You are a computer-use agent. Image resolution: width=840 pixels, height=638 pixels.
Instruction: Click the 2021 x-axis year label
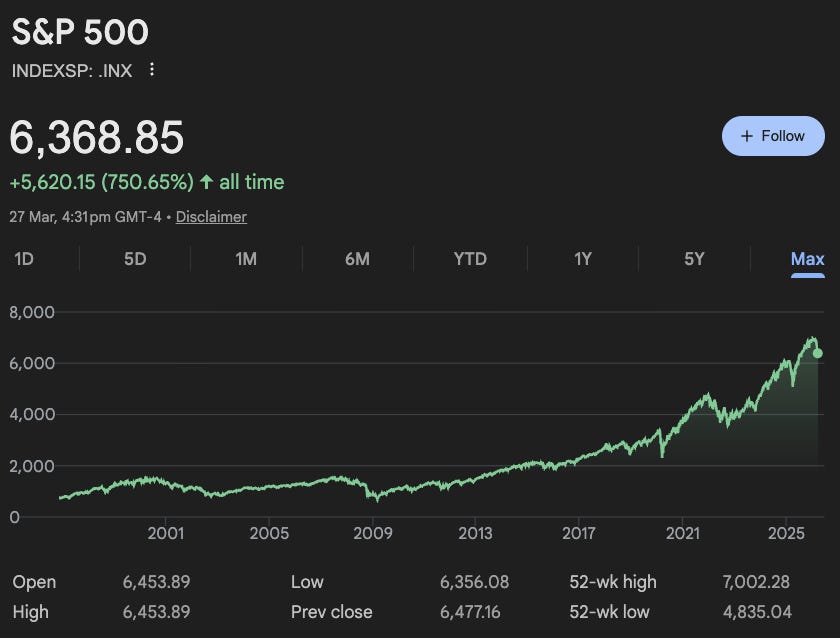[x=682, y=534]
